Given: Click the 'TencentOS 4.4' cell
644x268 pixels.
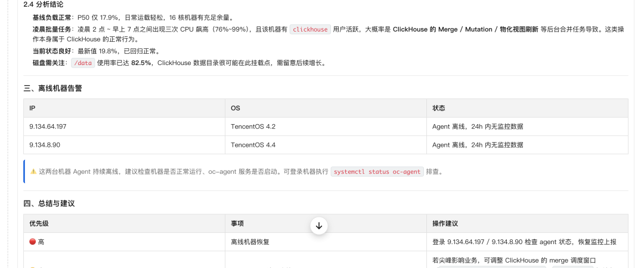Looking at the screenshot, I should pyautogui.click(x=326, y=145).
